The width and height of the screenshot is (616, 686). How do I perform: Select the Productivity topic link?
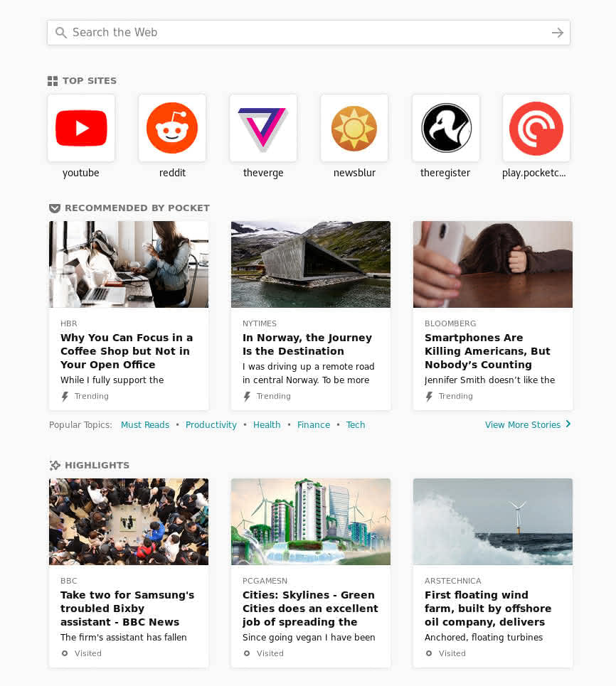(211, 425)
